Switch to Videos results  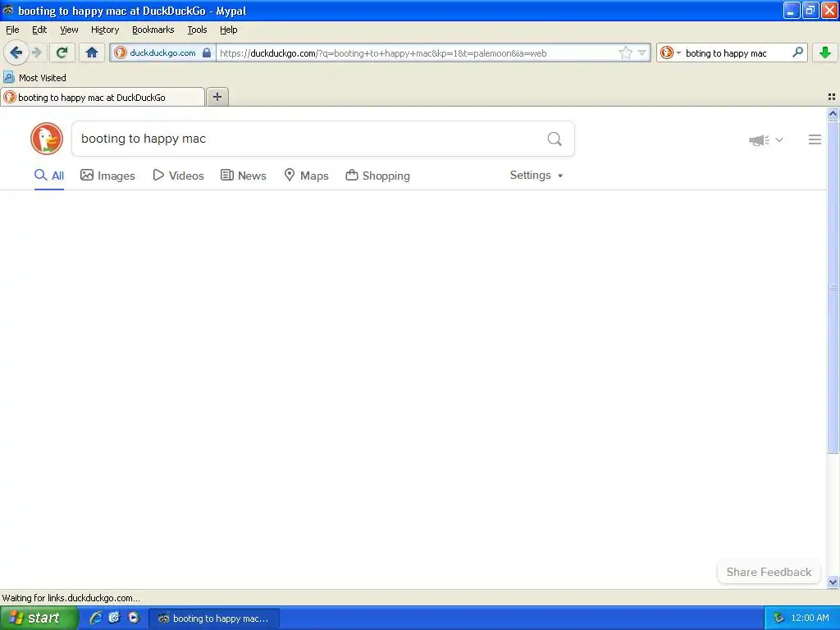178,176
